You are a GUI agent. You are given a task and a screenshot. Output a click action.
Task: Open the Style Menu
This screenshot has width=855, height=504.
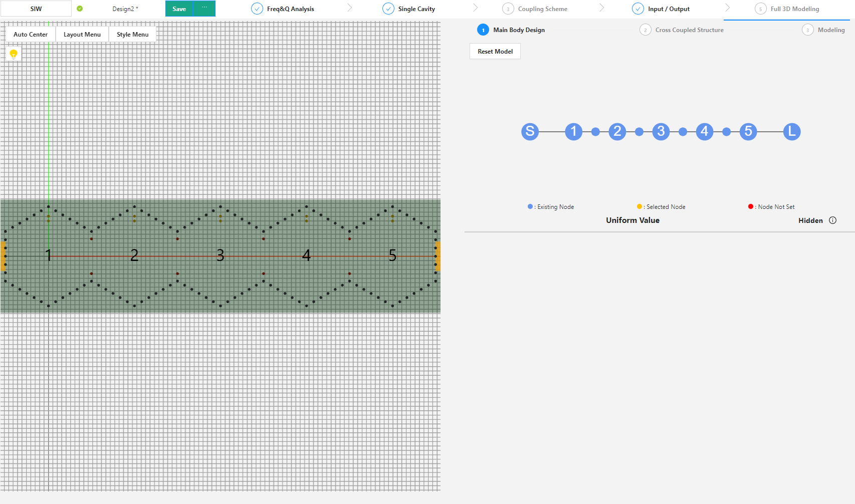(x=132, y=34)
